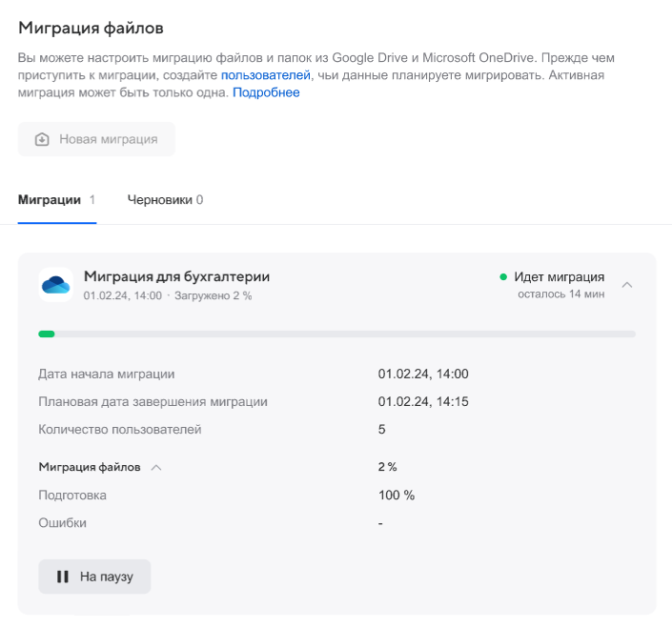This screenshot has height=628, width=672.
Task: Click the green status dot beside Идет миграция
Action: tap(503, 277)
